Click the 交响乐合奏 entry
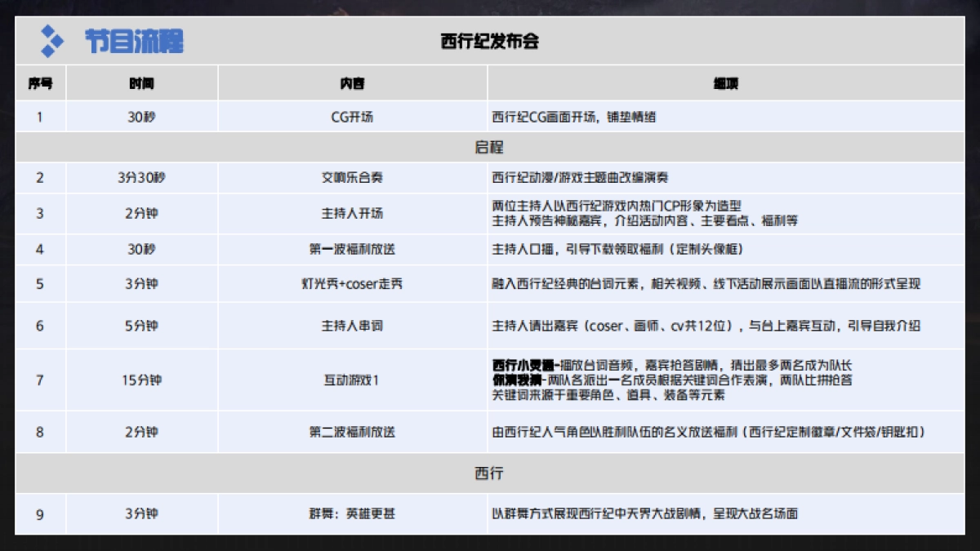980x551 pixels. click(351, 177)
